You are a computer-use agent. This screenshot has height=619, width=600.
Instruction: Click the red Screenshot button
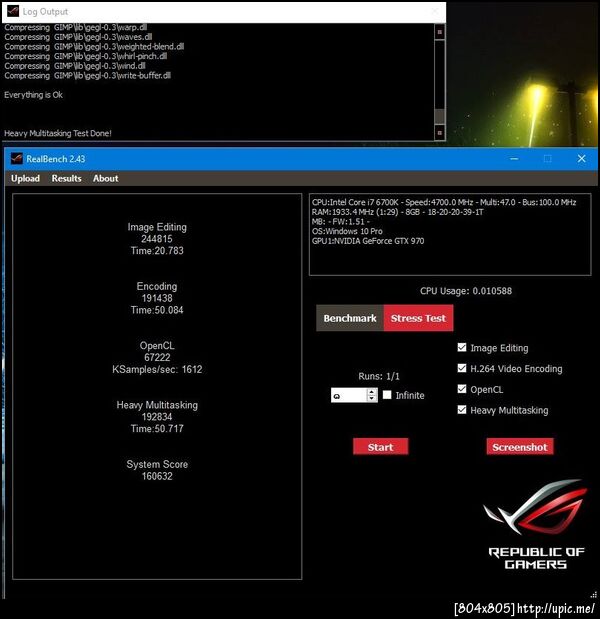(519, 447)
